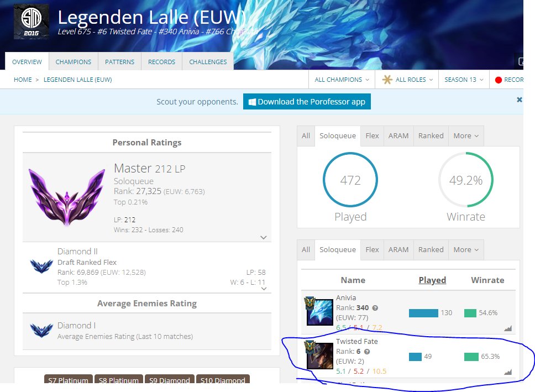The image size is (535, 392).
Task: Click the TSM 2015 summoner profile icon
Action: click(x=32, y=22)
